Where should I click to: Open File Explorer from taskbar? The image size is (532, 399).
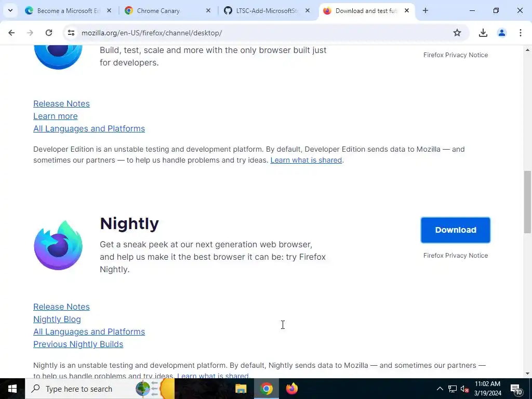click(x=241, y=389)
